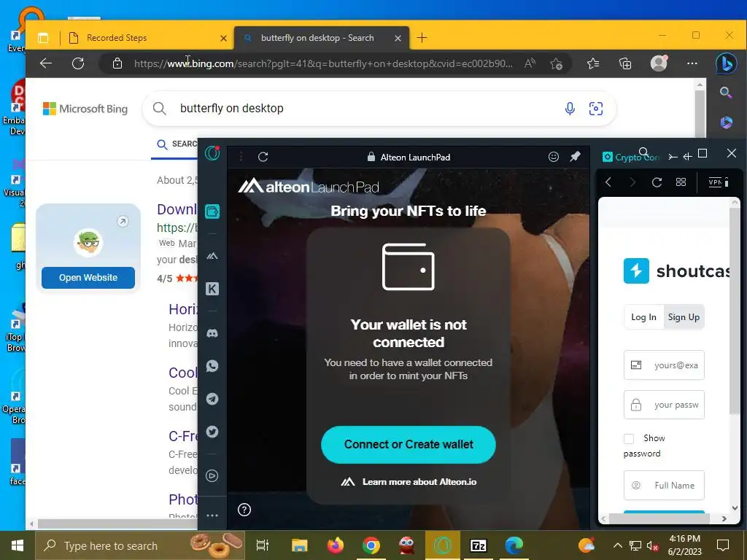The width and height of the screenshot is (747, 560).
Task: Open Edge settings and more menu
Action: [692, 63]
